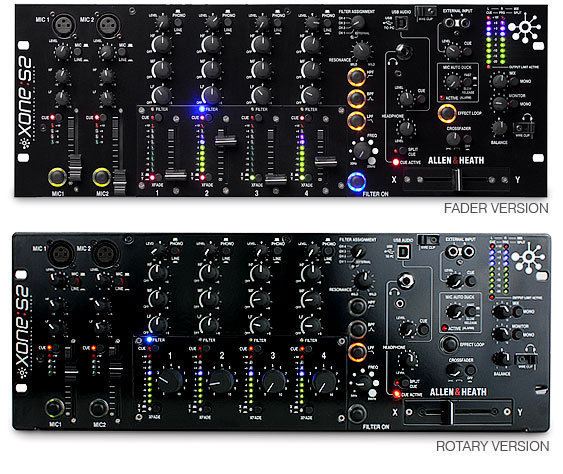Viewport: 563px width, 474px height.
Task: Click the EXTERNAL INPUT RCA jacks on rotary version
Action: coord(460,252)
